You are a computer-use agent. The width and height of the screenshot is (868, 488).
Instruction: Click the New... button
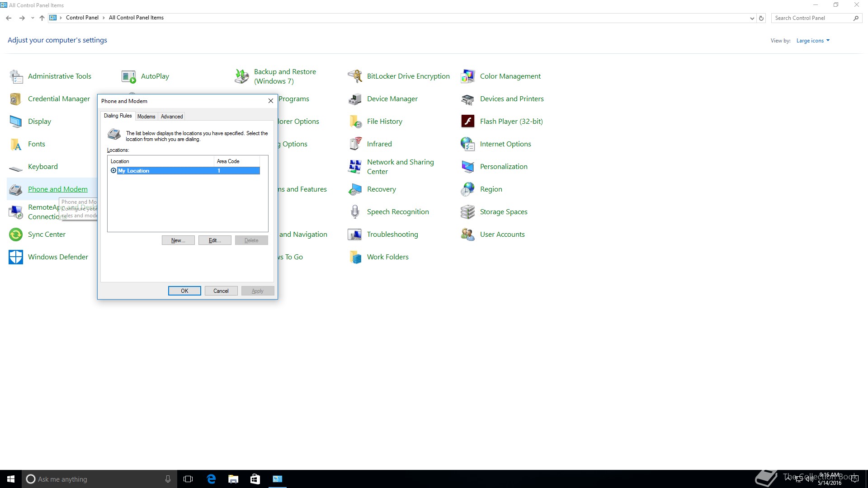[x=178, y=240]
